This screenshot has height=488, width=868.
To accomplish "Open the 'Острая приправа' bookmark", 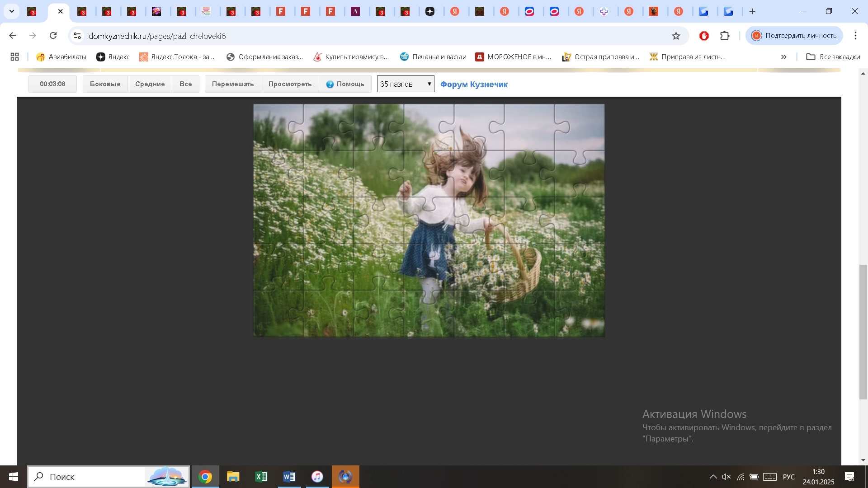I will tap(600, 56).
